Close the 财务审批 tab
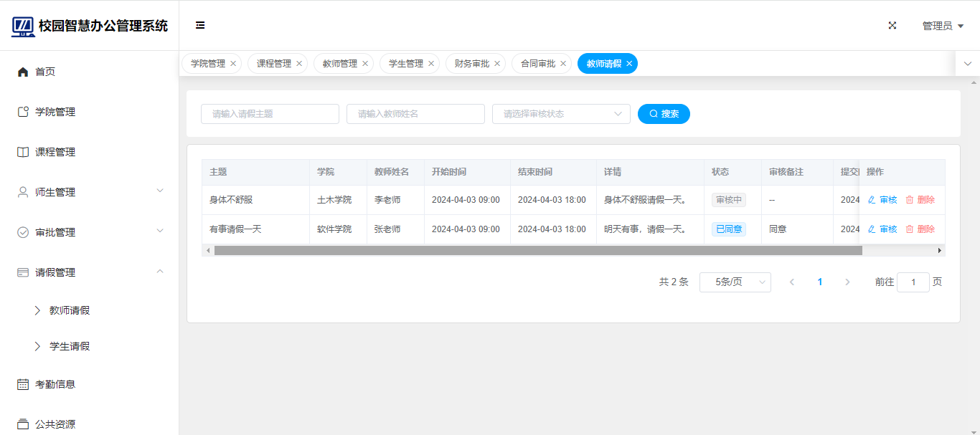The height and width of the screenshot is (435, 980). coord(497,64)
